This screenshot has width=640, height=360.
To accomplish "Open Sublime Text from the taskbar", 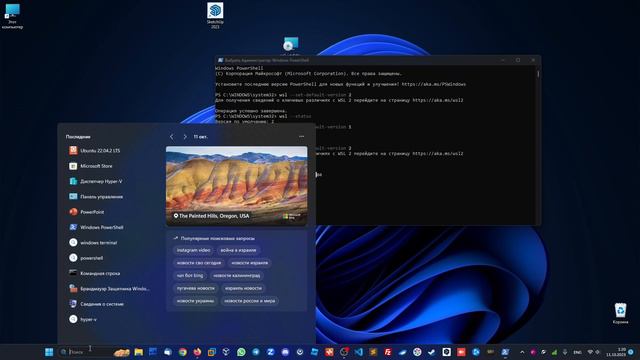I will point(373,352).
